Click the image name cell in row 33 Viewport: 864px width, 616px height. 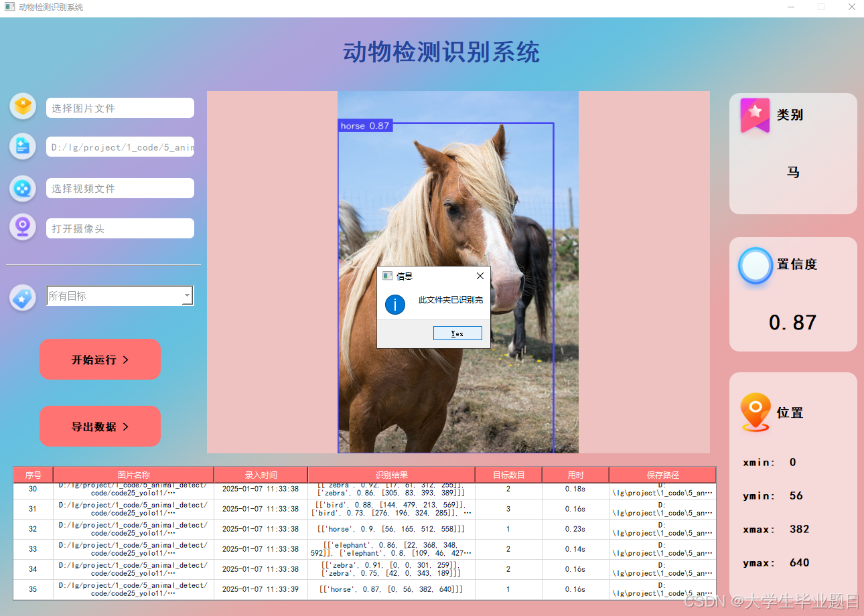click(x=133, y=549)
